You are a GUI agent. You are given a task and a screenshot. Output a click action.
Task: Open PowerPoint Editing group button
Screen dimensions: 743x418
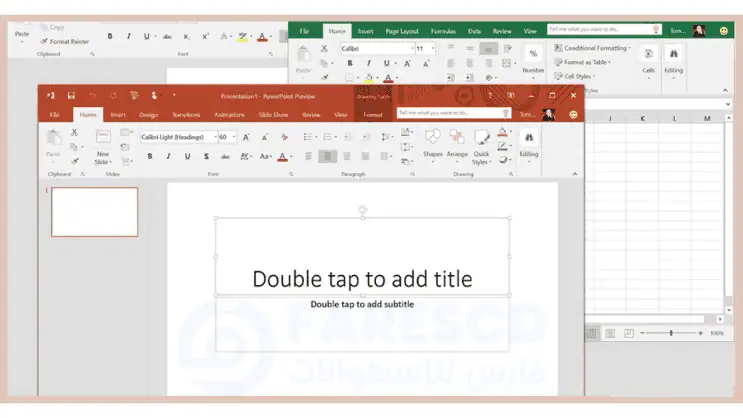pos(529,146)
